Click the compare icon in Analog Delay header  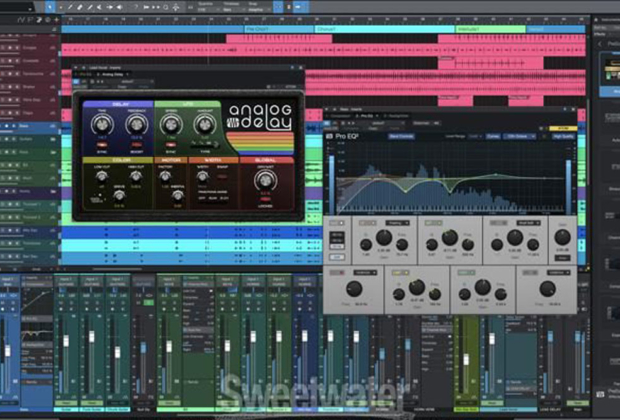(83, 81)
